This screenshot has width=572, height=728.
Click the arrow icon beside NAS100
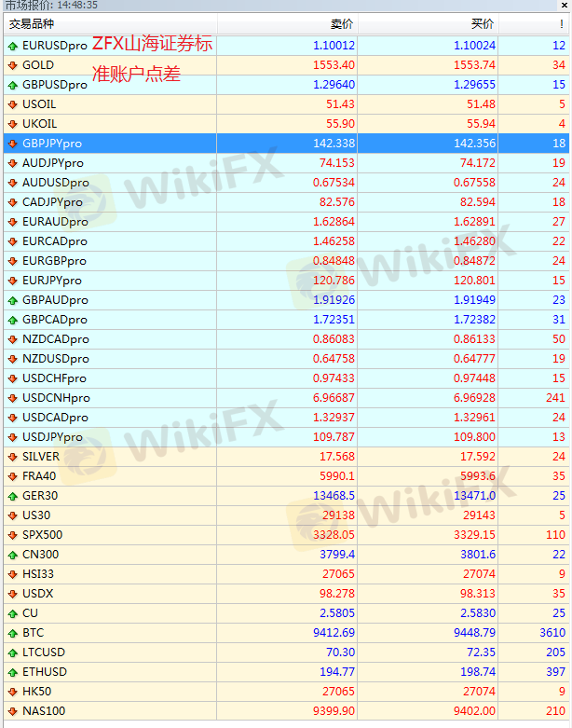tap(12, 711)
